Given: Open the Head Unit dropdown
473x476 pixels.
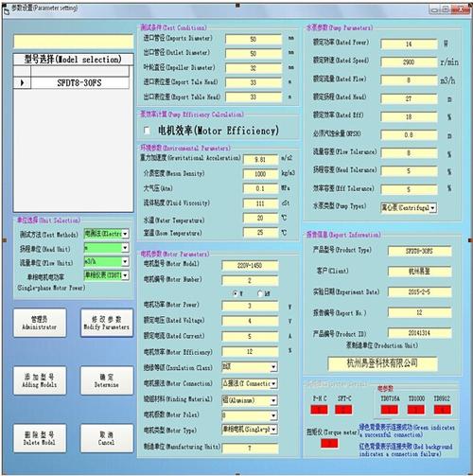Looking at the screenshot, I should coord(125,248).
